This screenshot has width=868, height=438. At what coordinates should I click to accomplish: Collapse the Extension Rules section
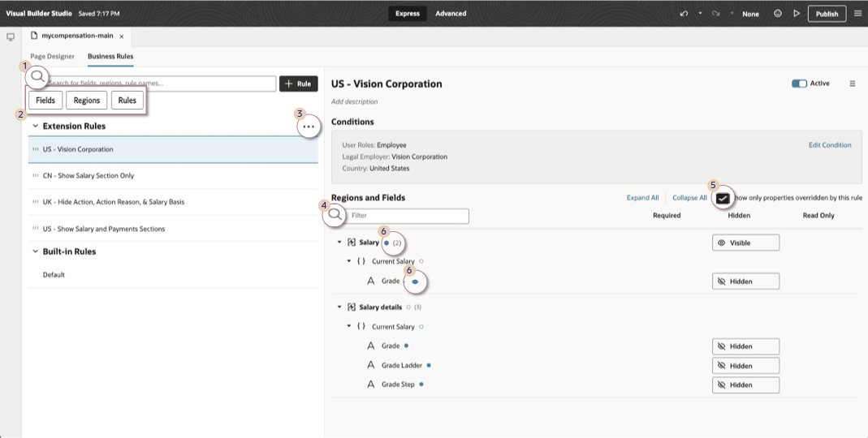tap(35, 127)
